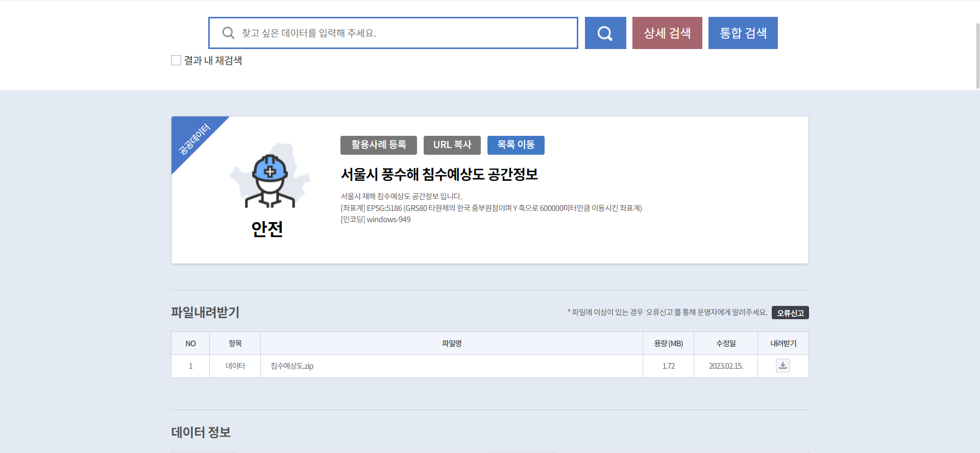Select the 서울시 풍수해 침수예상도 공간정보 title

tap(439, 174)
